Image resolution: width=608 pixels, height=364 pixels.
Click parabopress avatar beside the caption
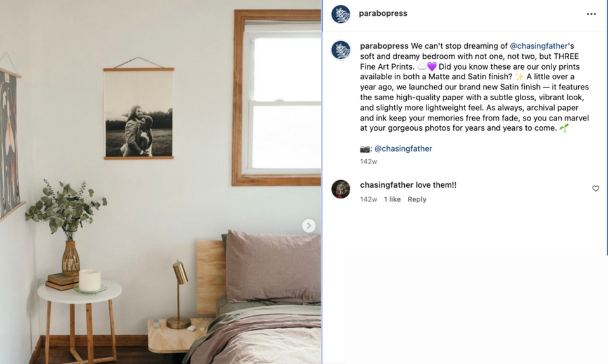pos(341,50)
